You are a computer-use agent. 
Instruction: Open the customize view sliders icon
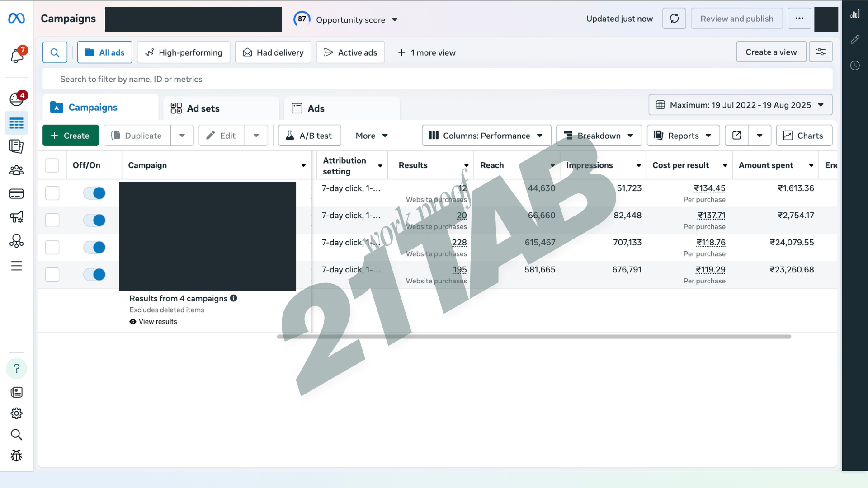click(x=821, y=52)
